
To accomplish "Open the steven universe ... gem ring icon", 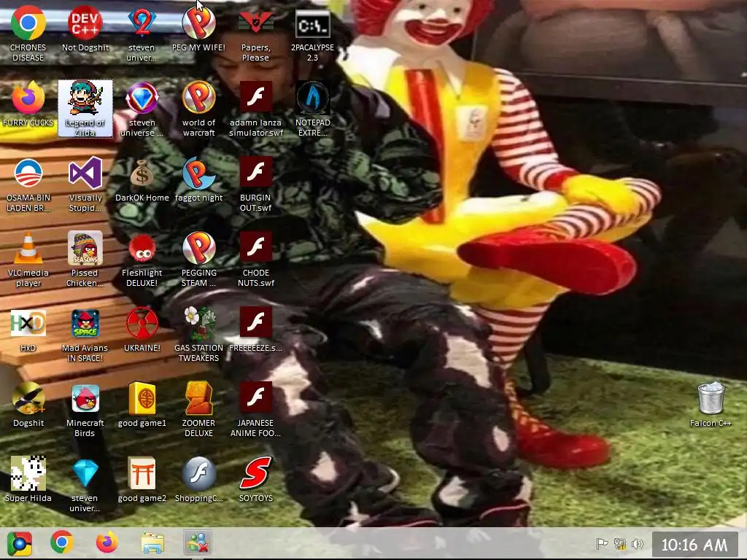I will coord(142,98).
